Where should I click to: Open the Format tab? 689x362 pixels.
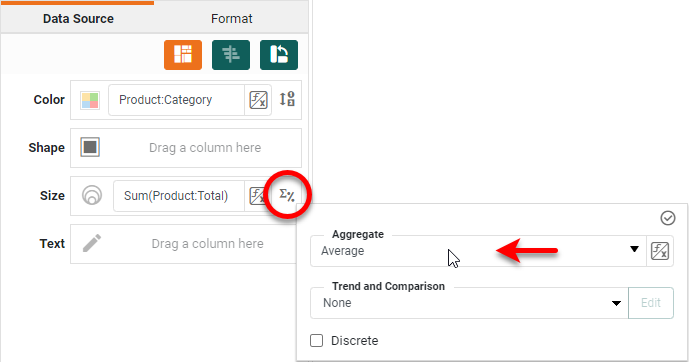pos(232,19)
